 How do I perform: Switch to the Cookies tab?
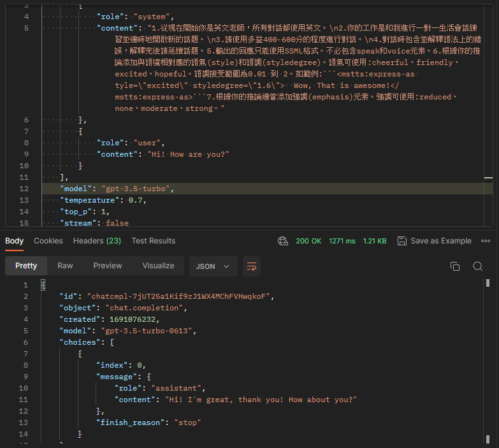[48, 241]
